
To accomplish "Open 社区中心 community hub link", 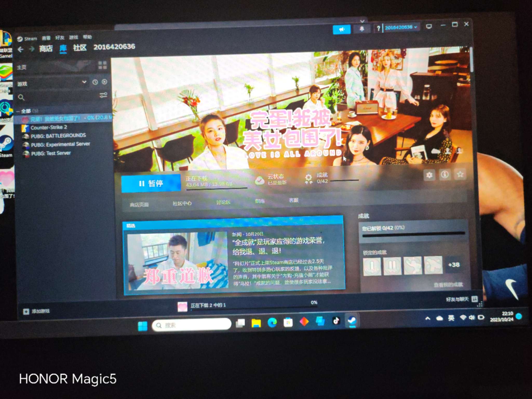I will [x=182, y=203].
